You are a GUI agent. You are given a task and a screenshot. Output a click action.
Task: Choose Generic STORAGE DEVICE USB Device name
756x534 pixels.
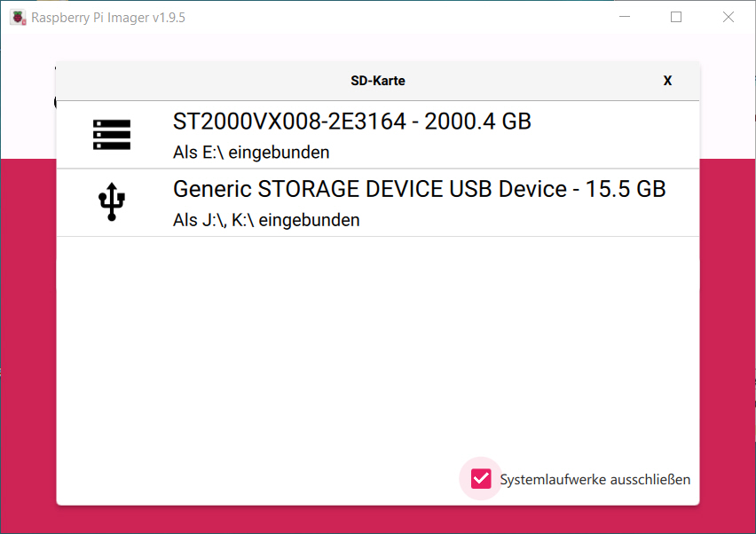tap(370, 189)
